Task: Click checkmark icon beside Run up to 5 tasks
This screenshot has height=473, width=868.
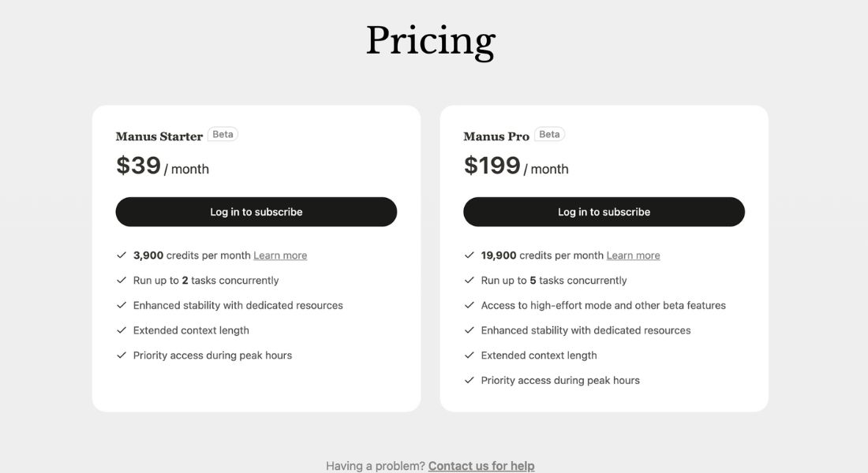Action: (469, 280)
